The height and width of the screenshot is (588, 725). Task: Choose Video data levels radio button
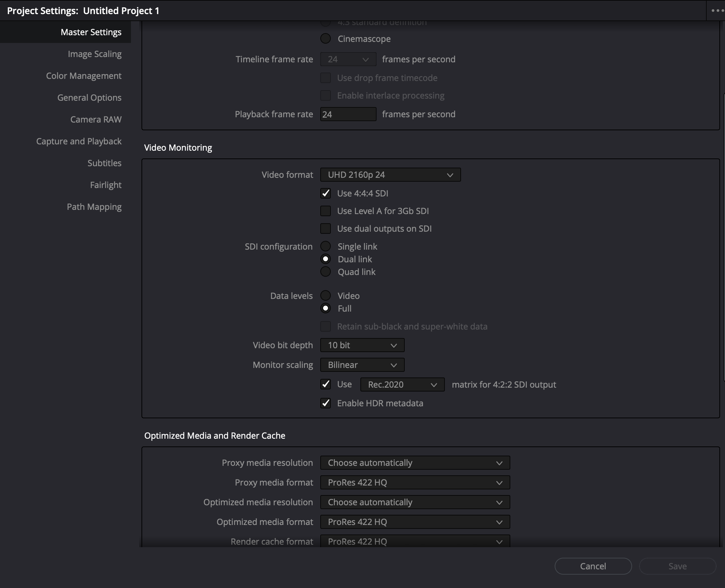point(326,295)
